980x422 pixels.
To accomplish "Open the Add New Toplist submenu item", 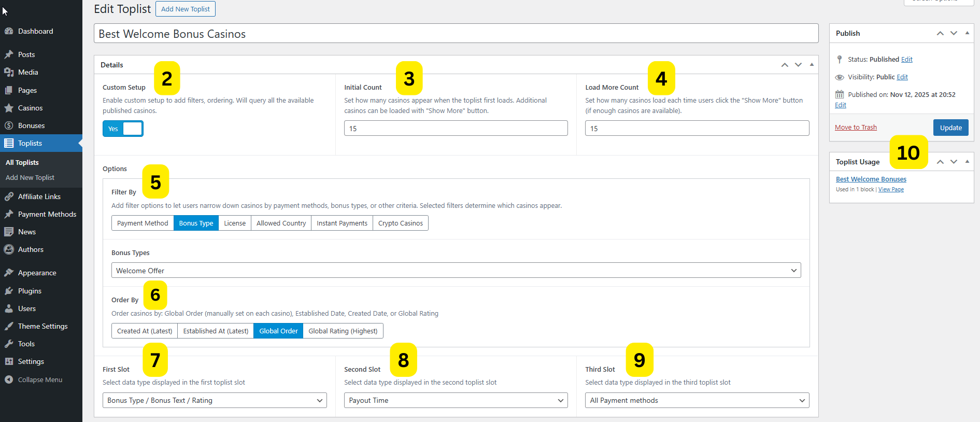I will point(30,177).
